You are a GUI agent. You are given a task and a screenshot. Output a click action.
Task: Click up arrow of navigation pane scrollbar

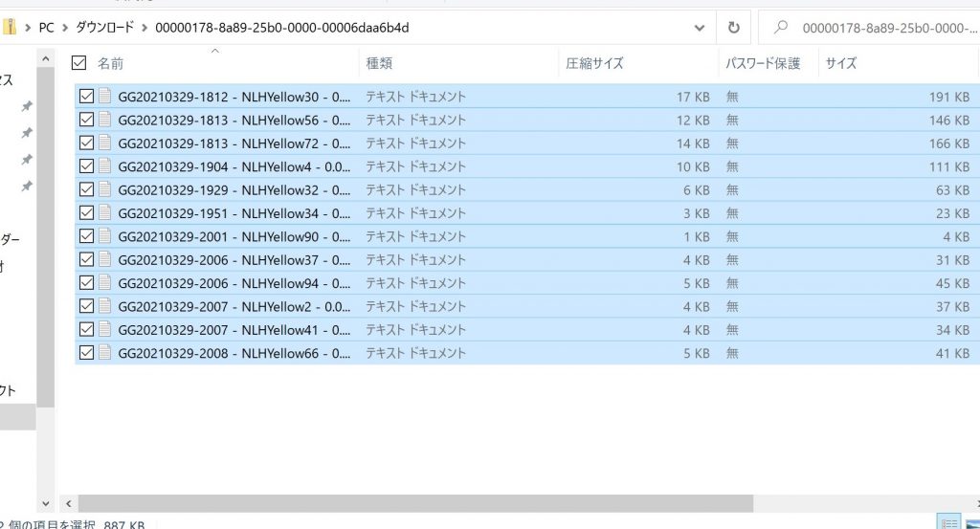(x=45, y=59)
